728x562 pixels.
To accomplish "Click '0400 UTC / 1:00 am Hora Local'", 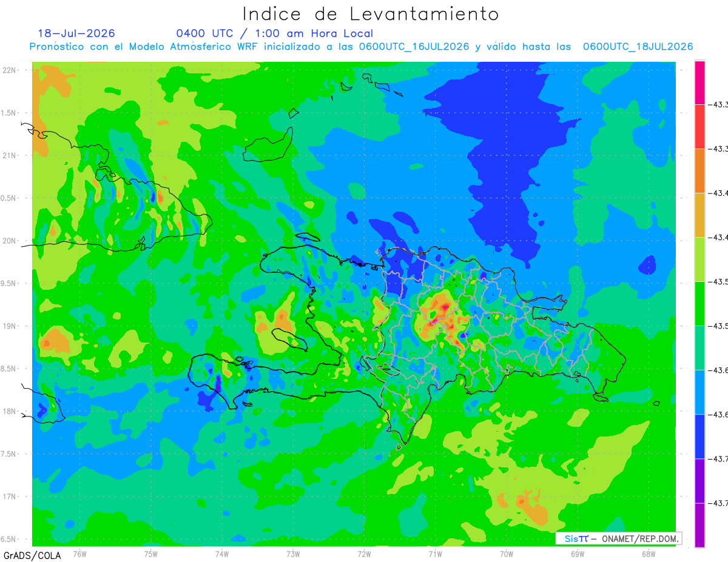I will pos(275,33).
